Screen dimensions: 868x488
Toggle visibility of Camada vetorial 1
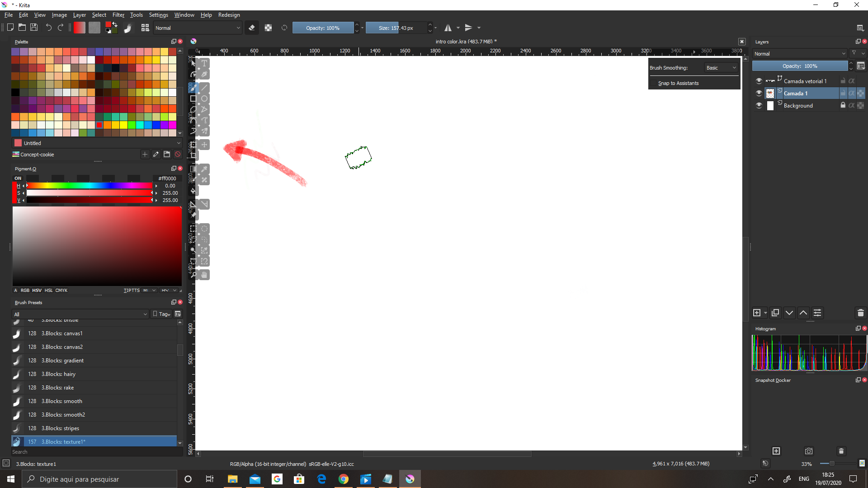(x=759, y=81)
